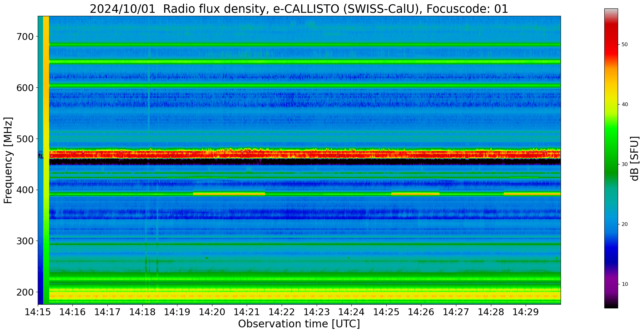Click the yellow vertical calibration stripe at 14:15

46,160
